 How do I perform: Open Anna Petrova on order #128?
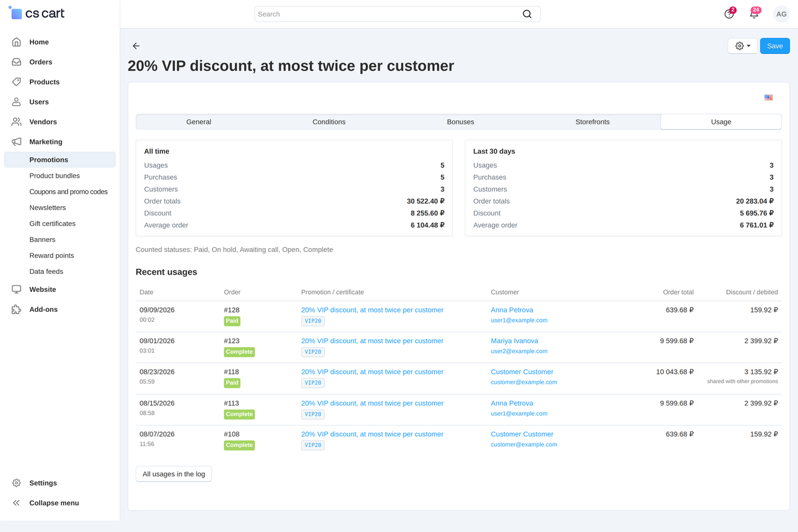(512, 310)
